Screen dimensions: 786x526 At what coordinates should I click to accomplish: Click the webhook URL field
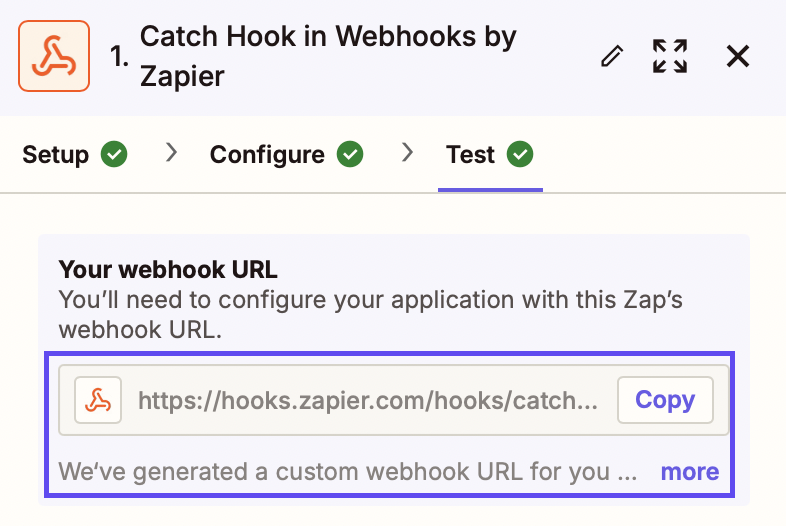394,400
